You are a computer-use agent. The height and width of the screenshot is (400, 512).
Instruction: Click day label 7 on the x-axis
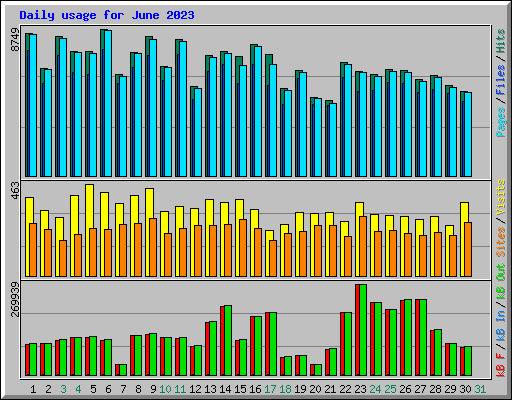tap(123, 389)
